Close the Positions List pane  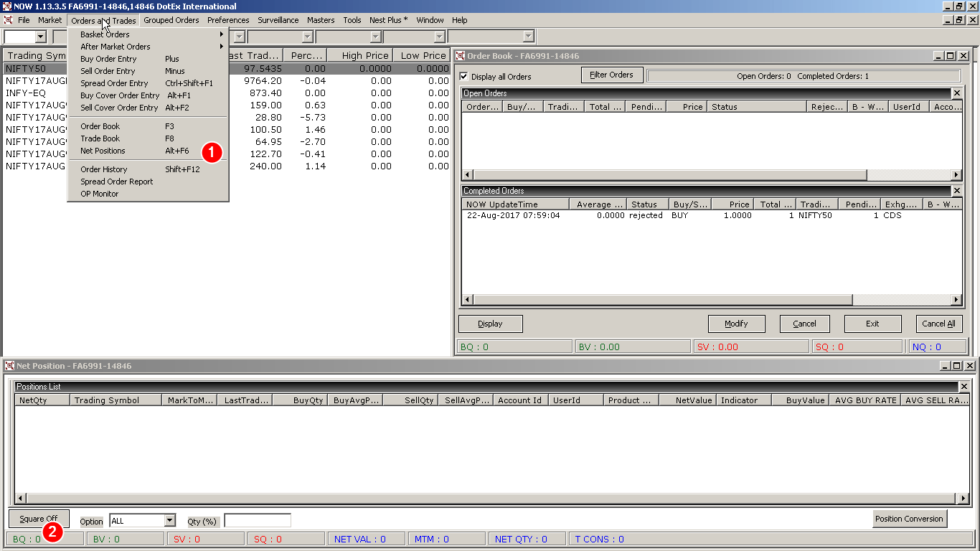coord(964,387)
